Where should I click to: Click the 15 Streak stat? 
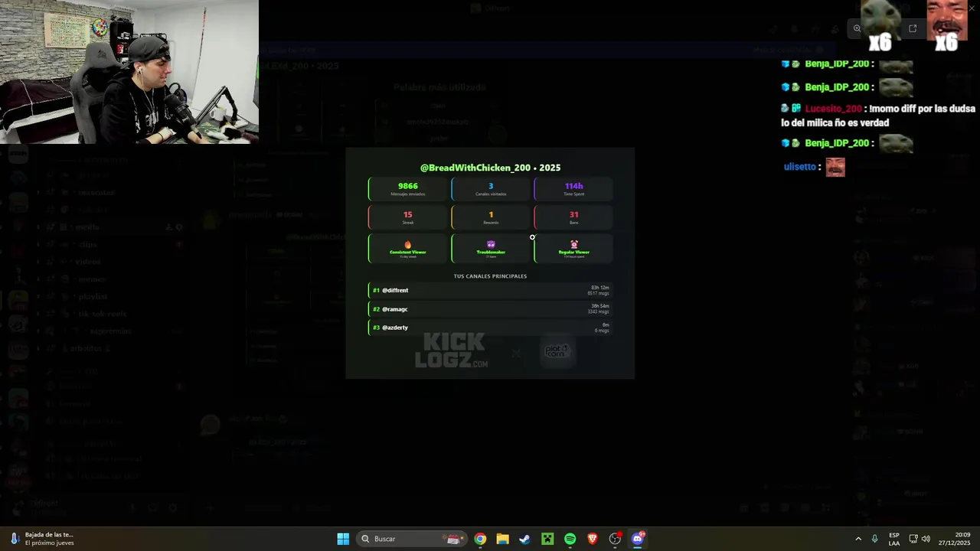click(x=407, y=218)
